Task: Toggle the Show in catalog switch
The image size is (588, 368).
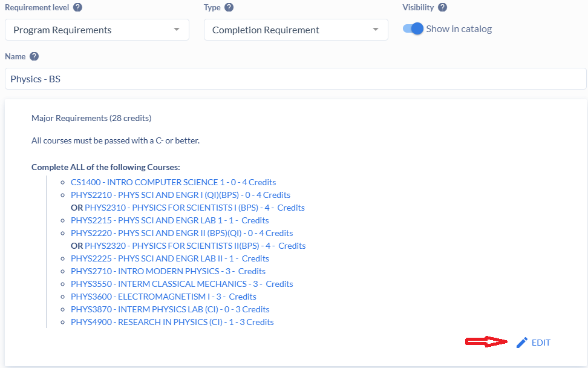Action: pos(414,29)
